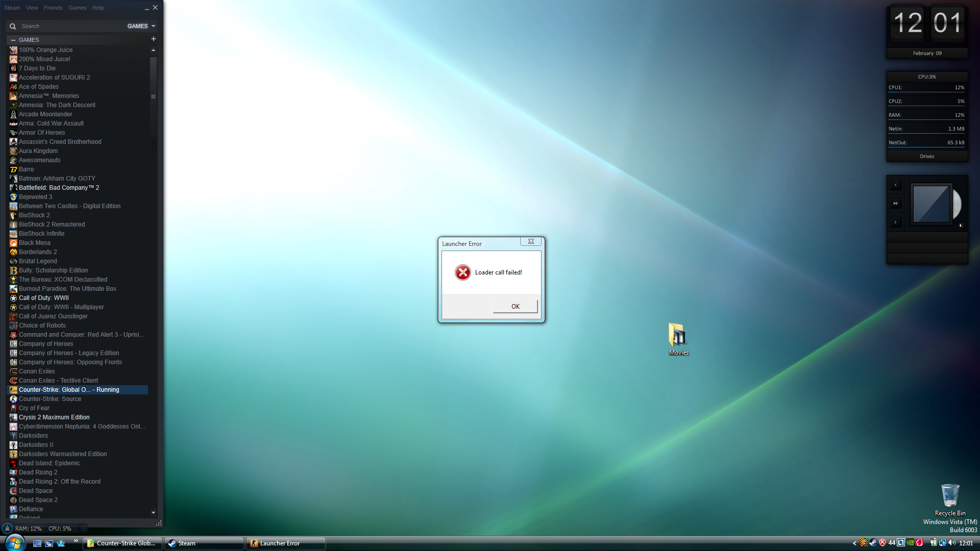Collapse the GAMES category with minus toggle
Image resolution: width=980 pixels, height=551 pixels.
coord(13,40)
